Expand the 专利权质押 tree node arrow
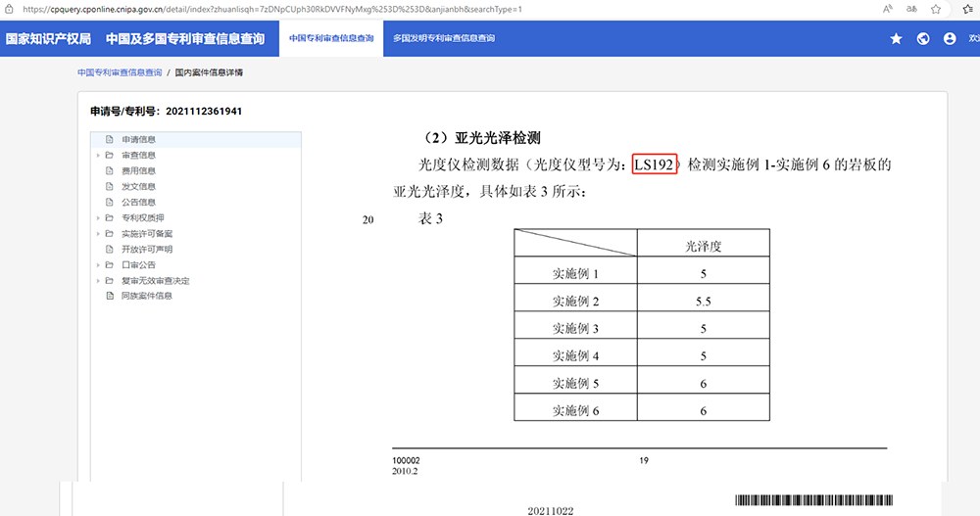The height and width of the screenshot is (516, 980). (x=98, y=218)
